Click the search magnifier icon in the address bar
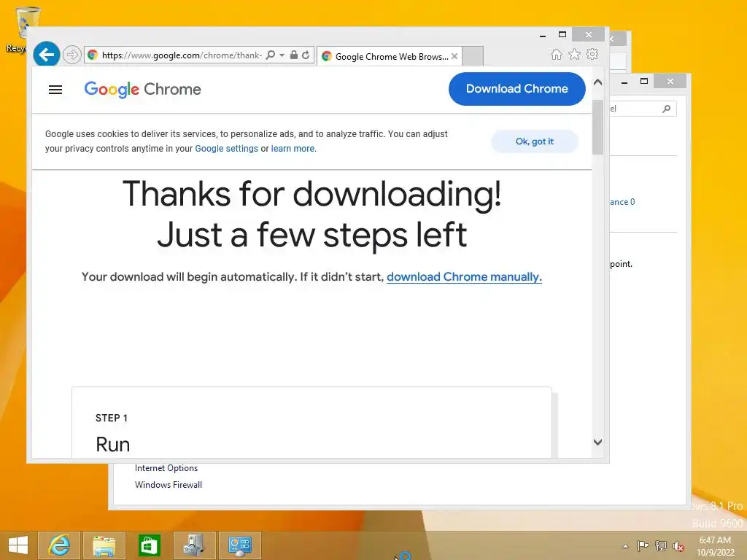 point(270,55)
